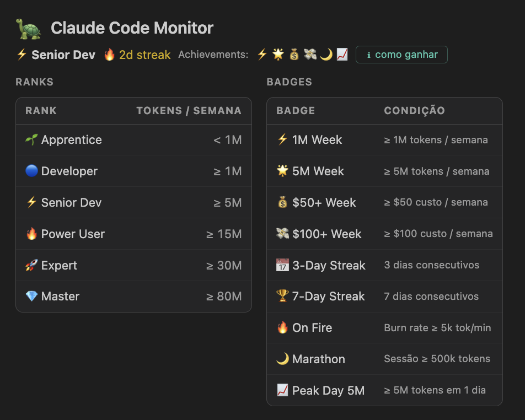Image resolution: width=525 pixels, height=420 pixels.
Task: Select the '7-Day Streak' badge name
Action: click(329, 297)
